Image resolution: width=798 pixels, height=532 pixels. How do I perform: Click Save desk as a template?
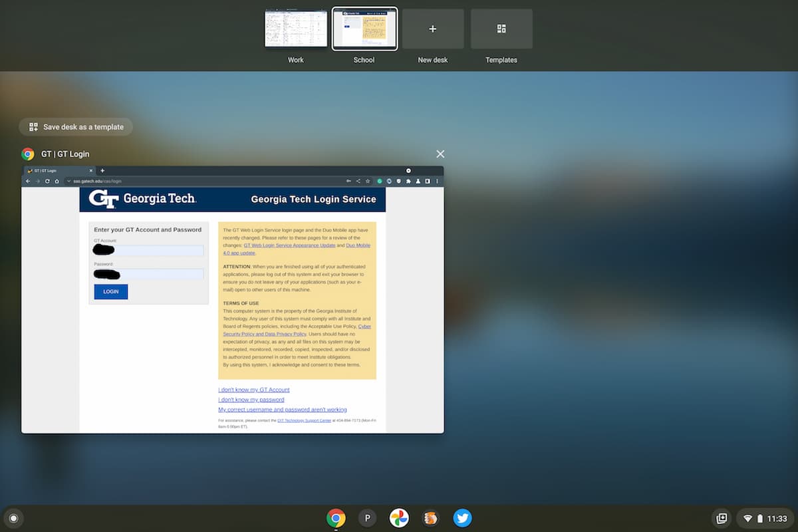76,127
